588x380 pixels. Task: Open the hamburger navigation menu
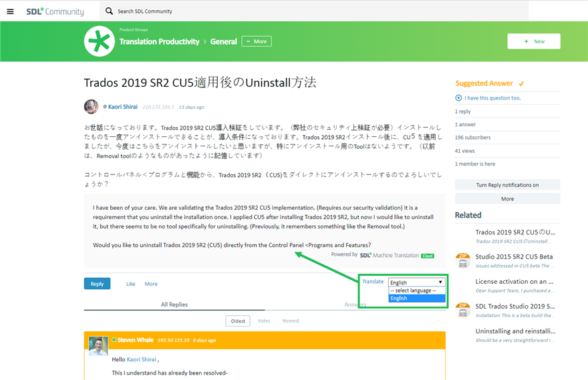pos(11,11)
